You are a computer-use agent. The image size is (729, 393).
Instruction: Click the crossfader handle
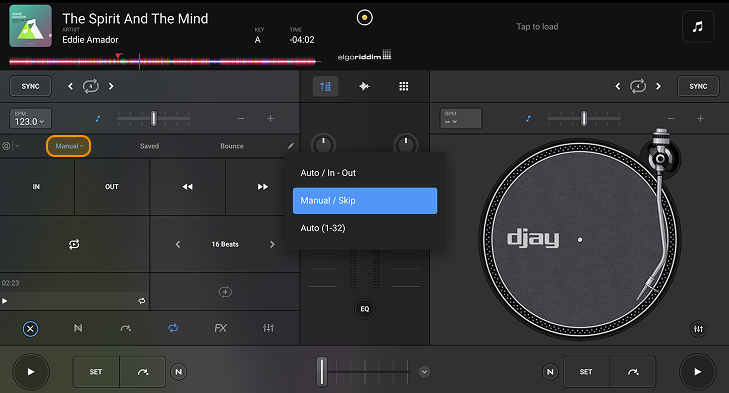coord(322,372)
